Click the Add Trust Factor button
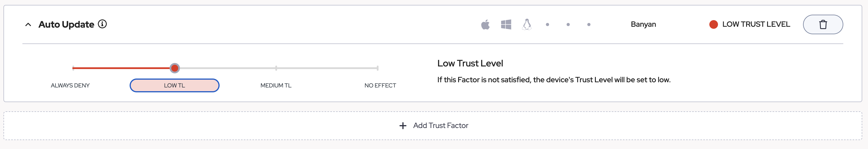The image size is (868, 149). pos(440,126)
